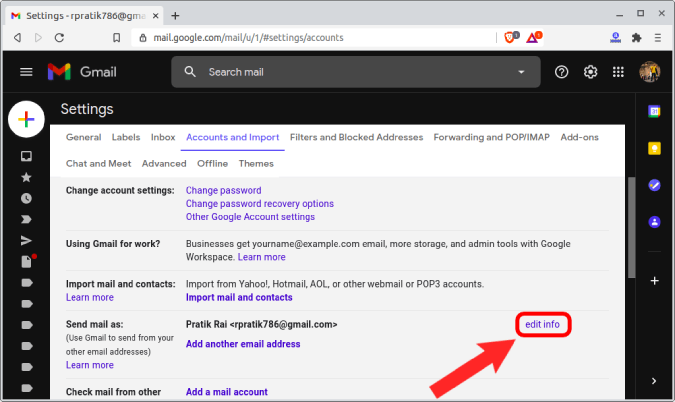The width and height of the screenshot is (675, 402).
Task: Click the browser address bar URL
Action: pyautogui.click(x=248, y=37)
